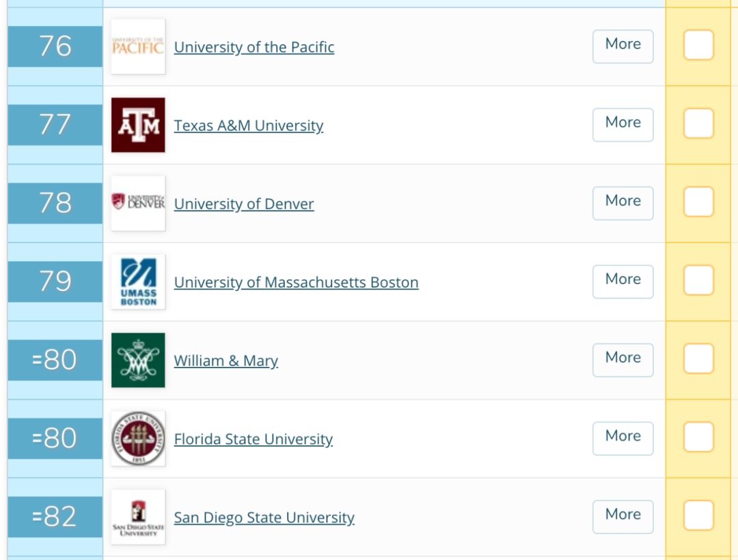Viewport: 738px width, 560px height.
Task: Follow the San Diego State University link
Action: tap(264, 518)
